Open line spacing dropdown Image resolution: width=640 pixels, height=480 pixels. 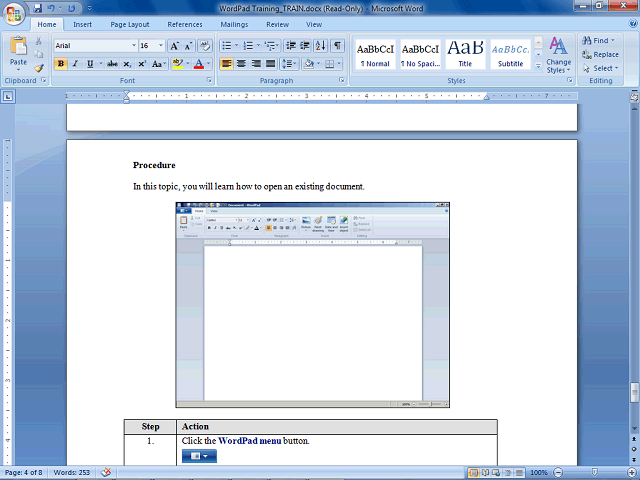[290, 64]
